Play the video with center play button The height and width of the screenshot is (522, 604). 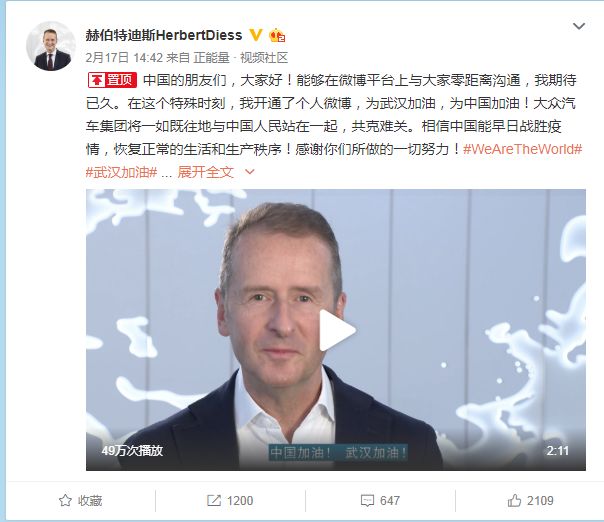[x=337, y=330]
